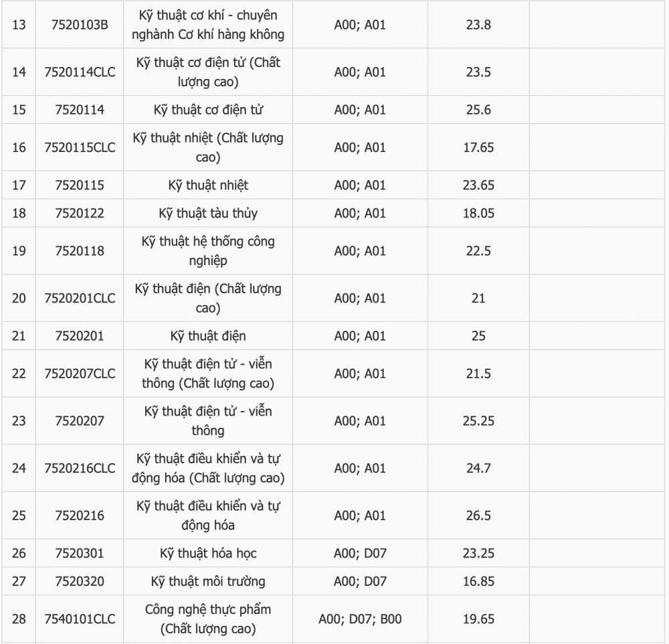Click score 25 for Kỹ thuật điện
669x644 pixels.
(478, 335)
